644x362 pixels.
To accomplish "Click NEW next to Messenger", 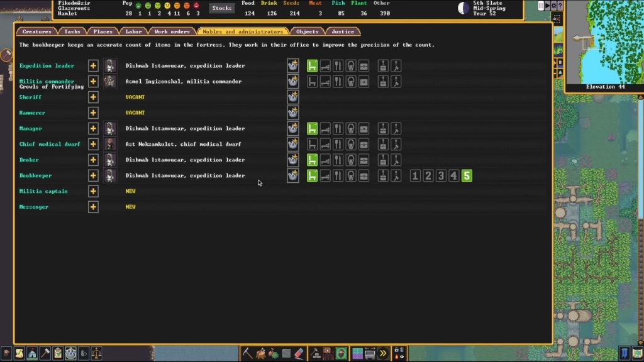I will click(131, 207).
